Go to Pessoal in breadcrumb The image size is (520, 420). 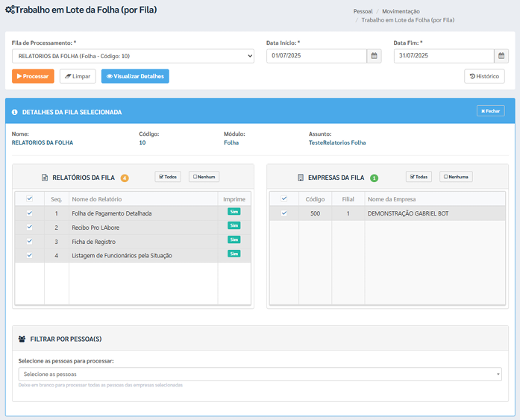363,11
